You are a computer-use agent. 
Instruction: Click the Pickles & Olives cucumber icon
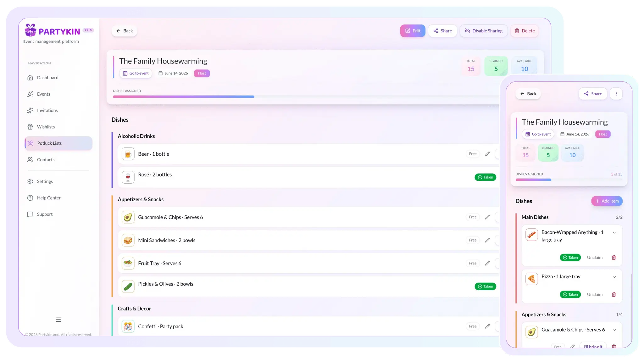(x=128, y=287)
